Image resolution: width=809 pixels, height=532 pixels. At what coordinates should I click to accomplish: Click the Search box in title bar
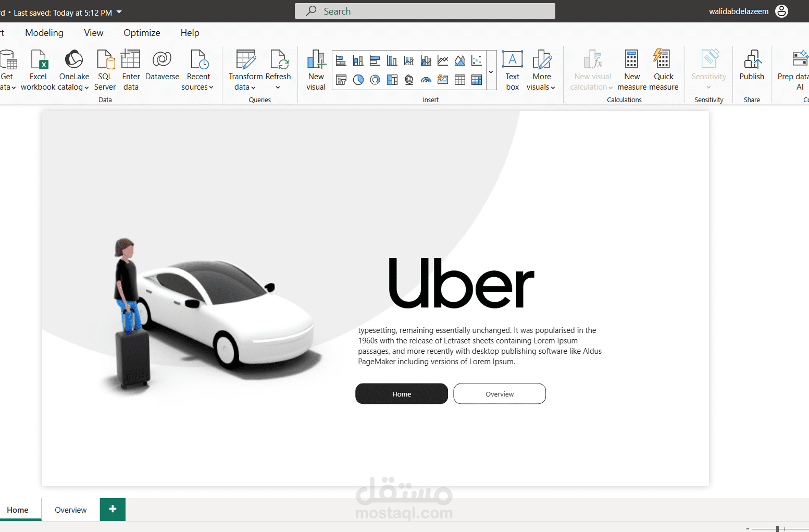[425, 11]
